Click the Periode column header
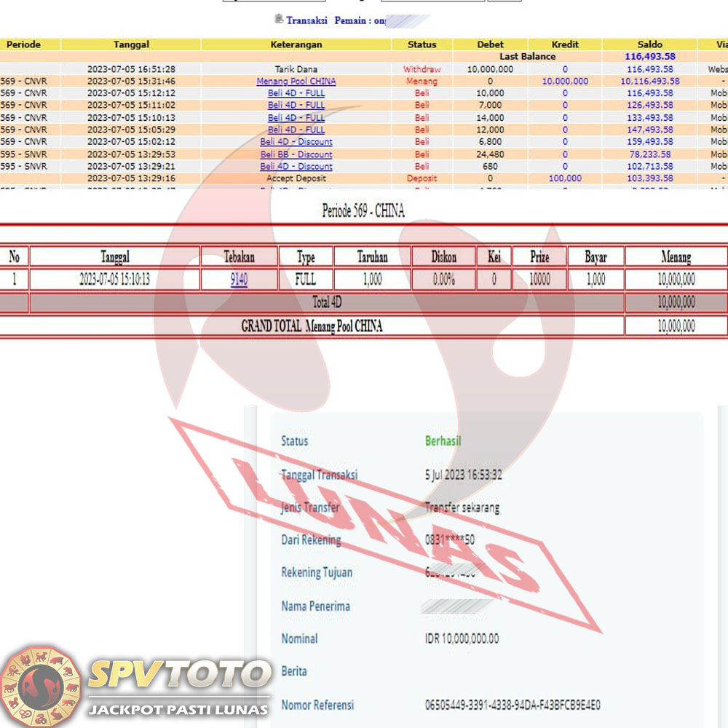 (23, 44)
